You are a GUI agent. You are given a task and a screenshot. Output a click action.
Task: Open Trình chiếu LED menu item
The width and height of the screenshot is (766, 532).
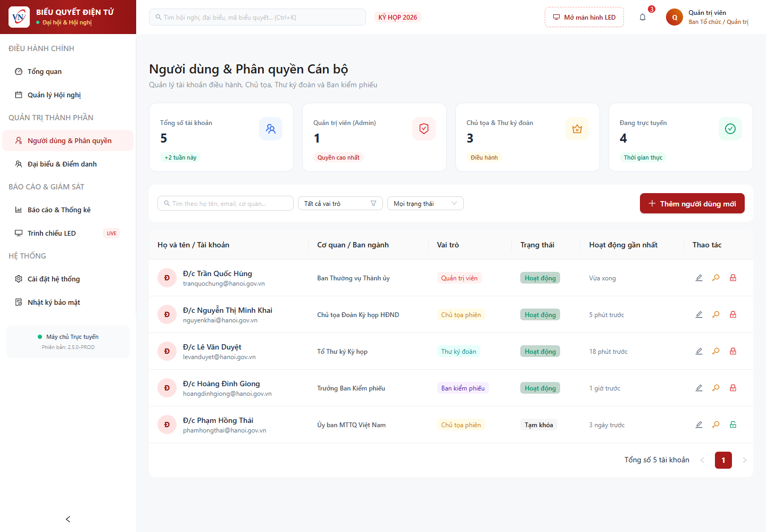pyautogui.click(x=68, y=233)
